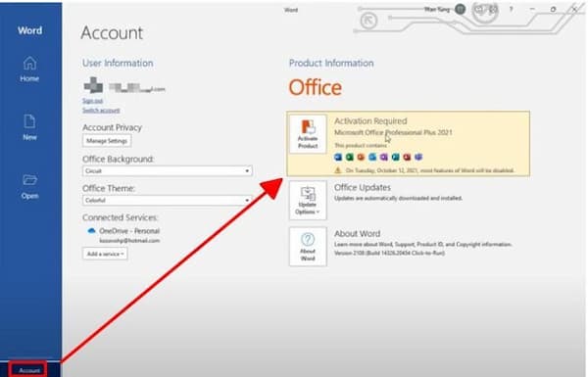Expand the Office Background dropdown
Screen dimensions: 588x377
tap(168, 171)
